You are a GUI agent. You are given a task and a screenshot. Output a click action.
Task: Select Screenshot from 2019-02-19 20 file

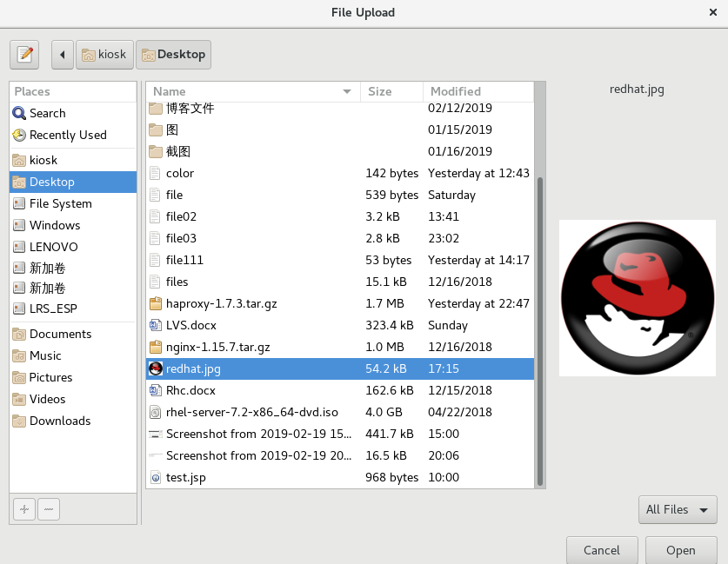pos(340,456)
